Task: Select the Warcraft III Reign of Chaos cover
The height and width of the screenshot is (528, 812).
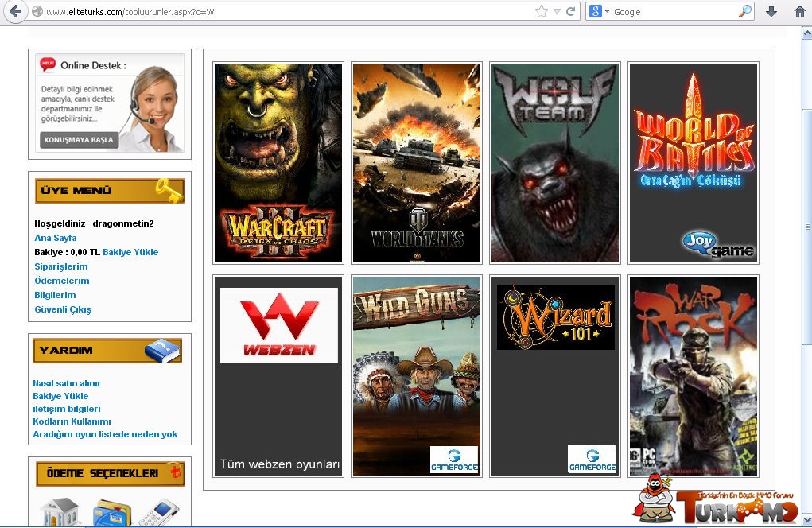Action: point(278,163)
